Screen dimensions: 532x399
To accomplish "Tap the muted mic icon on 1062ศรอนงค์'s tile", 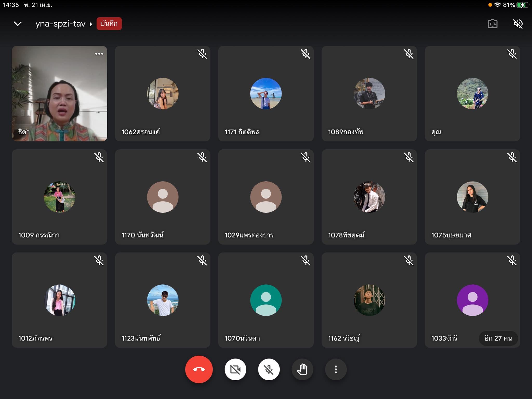I will click(x=202, y=54).
